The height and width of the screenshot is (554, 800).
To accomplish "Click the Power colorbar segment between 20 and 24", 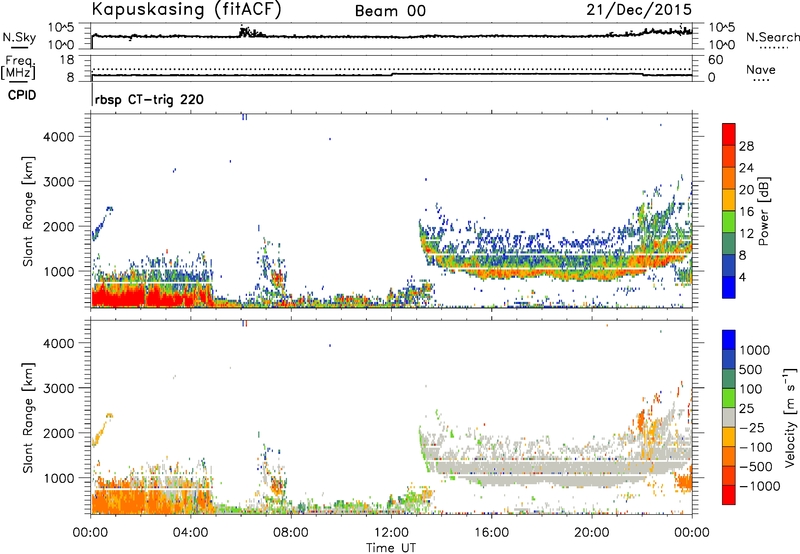I will point(729,178).
